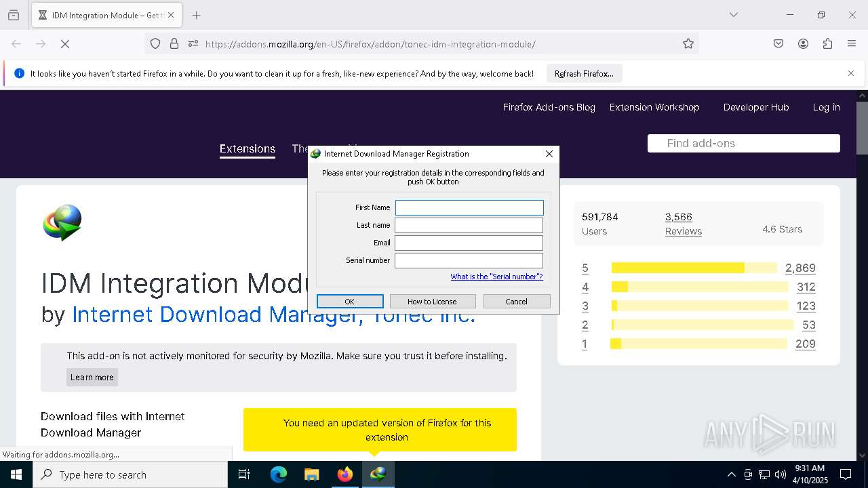Click the tracking protection shield icon
This screenshot has height=488, width=868.
pos(155,44)
